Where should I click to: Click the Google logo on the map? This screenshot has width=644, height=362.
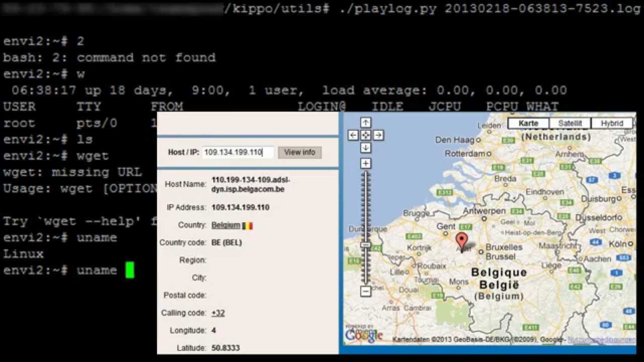point(364,335)
